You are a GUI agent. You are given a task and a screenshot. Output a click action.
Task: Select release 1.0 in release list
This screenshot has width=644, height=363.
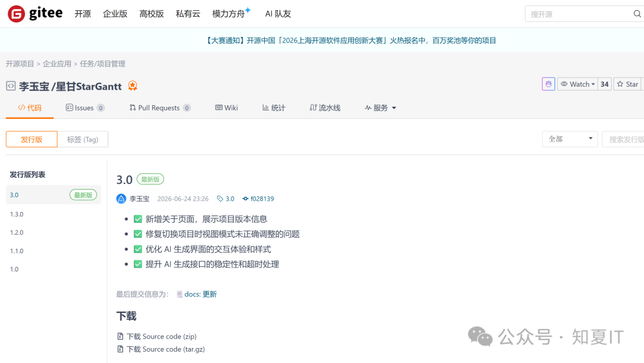[x=14, y=269]
